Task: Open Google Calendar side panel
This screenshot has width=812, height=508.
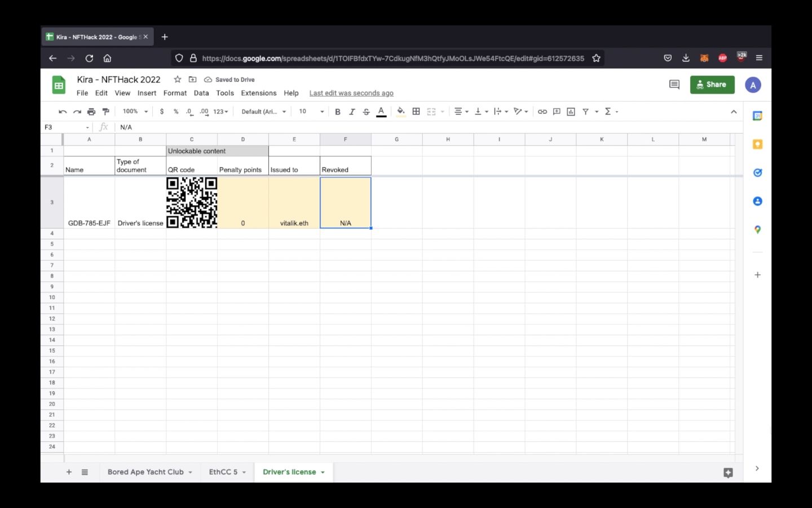Action: pyautogui.click(x=757, y=116)
